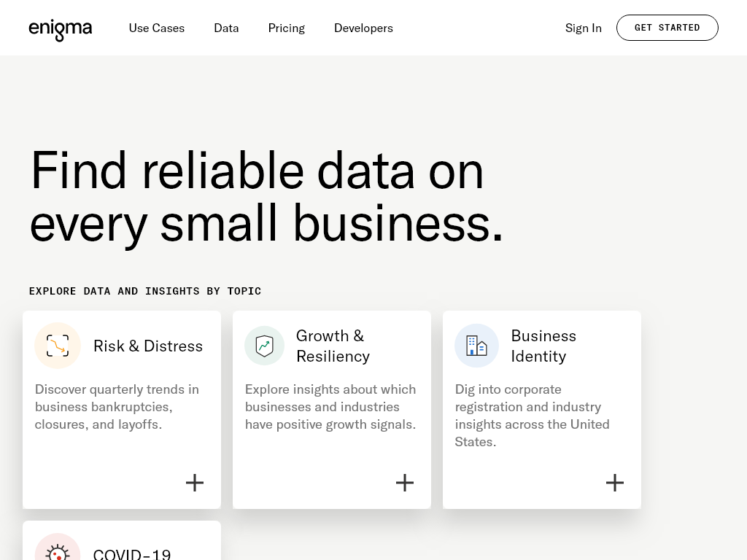The width and height of the screenshot is (747, 560).
Task: Open the Growth & Resiliency topic
Action: point(333,346)
